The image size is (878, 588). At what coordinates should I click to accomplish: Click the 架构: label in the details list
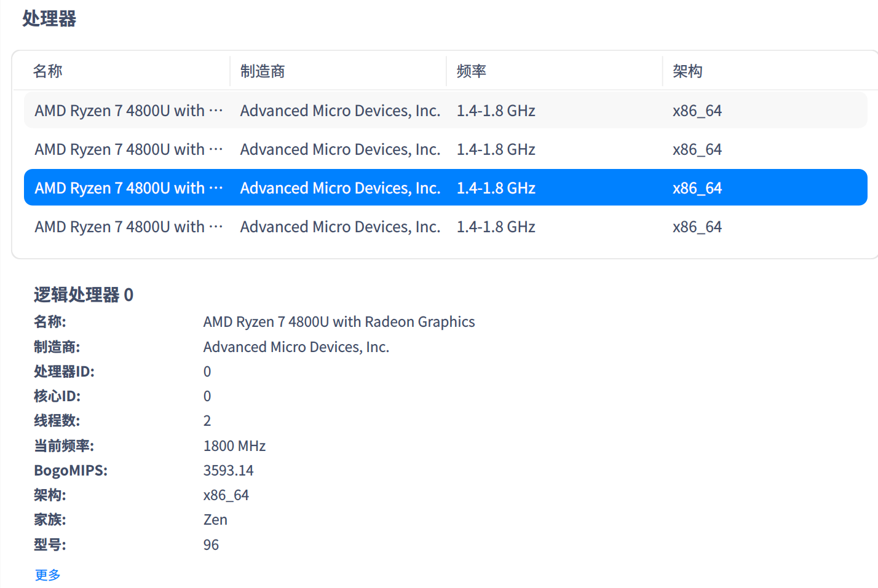[x=50, y=495]
